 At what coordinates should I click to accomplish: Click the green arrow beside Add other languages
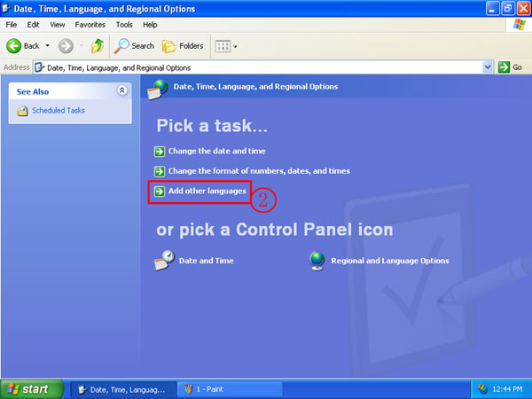[160, 192]
